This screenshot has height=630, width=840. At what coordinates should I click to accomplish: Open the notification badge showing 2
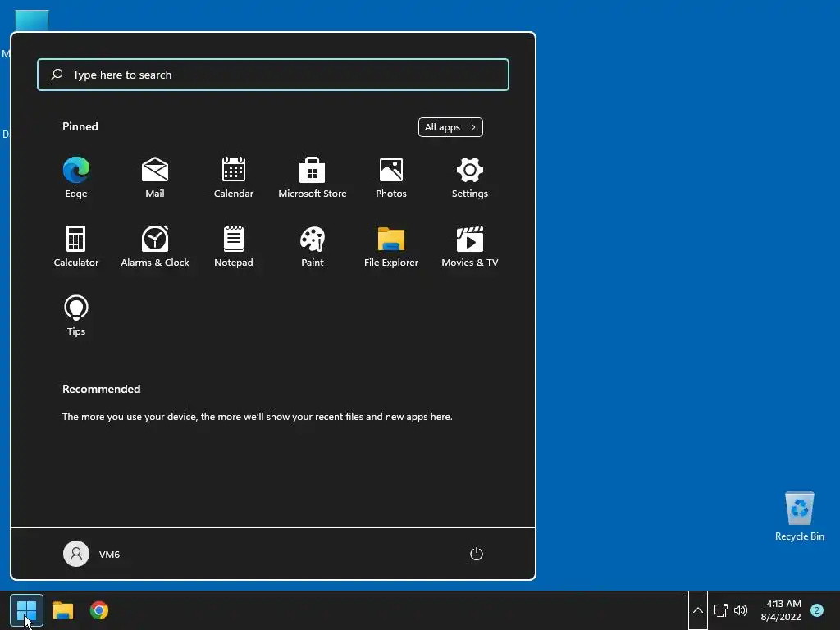click(816, 610)
